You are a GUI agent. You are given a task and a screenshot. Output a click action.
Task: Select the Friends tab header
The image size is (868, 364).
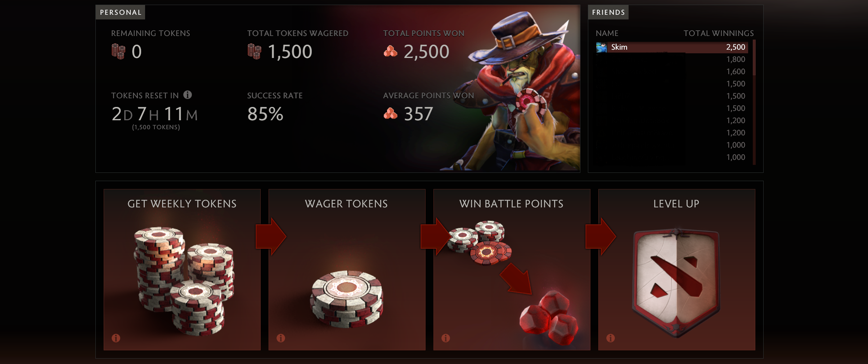point(608,12)
